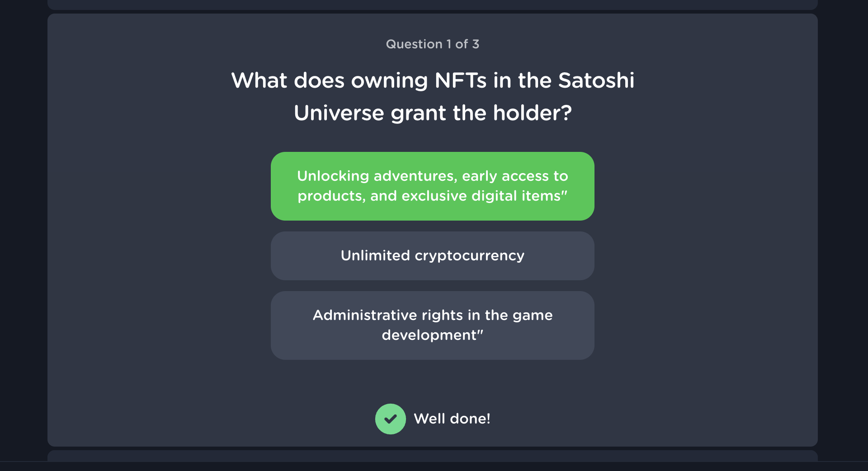Screen dimensions: 868x471
Task: Click the quiz question heading text
Action: [x=432, y=97]
